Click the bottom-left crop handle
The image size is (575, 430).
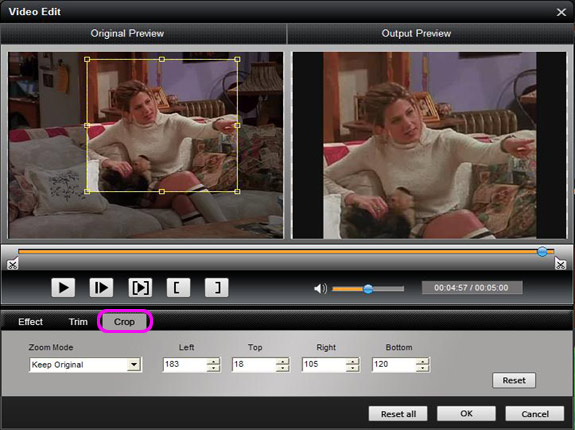[x=87, y=191]
